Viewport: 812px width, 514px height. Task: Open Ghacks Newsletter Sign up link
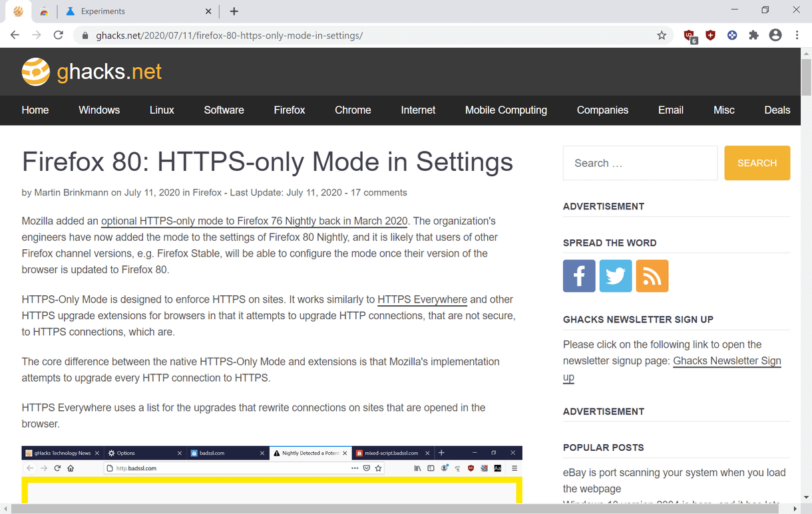(727, 361)
